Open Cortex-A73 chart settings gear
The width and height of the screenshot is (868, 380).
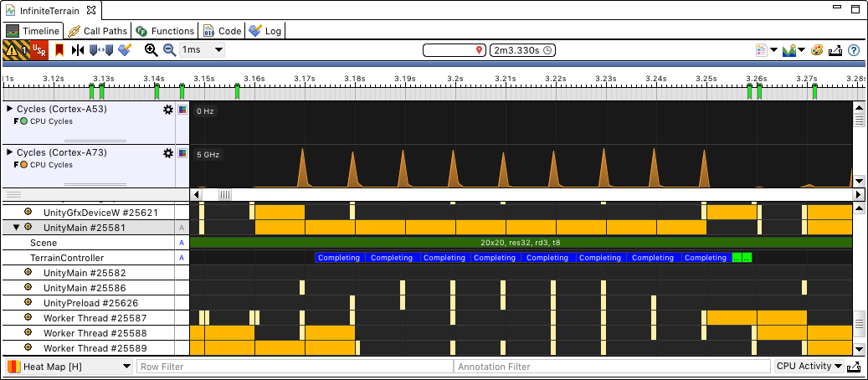pyautogui.click(x=167, y=153)
